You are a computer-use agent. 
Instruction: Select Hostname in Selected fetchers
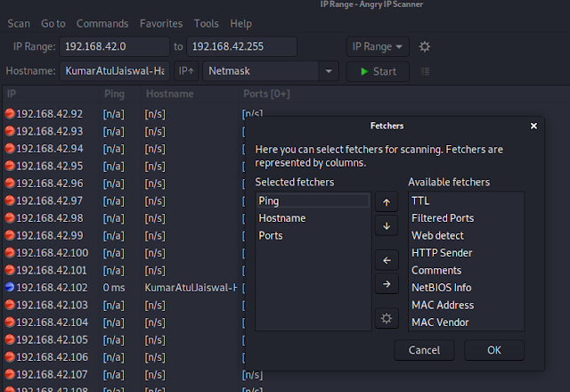313,218
